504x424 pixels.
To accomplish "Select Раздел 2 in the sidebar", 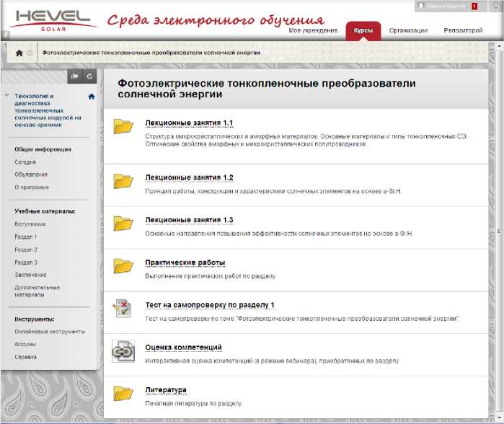I will pos(26,249).
